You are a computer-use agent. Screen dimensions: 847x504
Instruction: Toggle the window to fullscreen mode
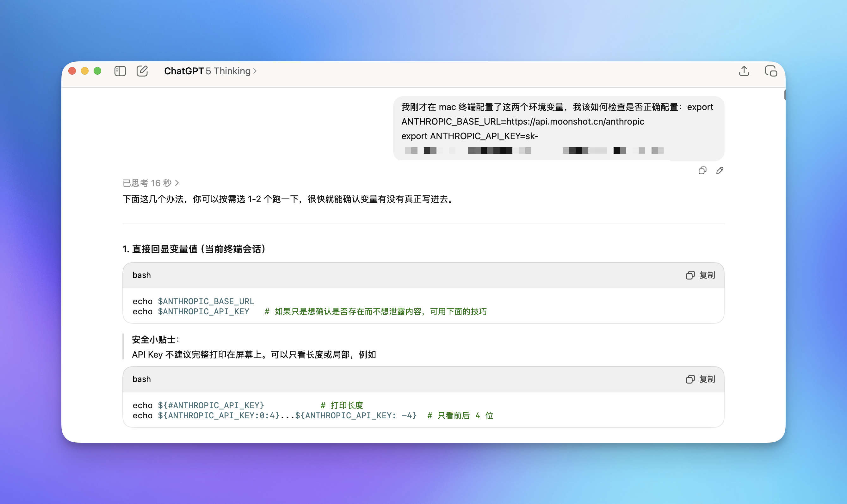[97, 71]
